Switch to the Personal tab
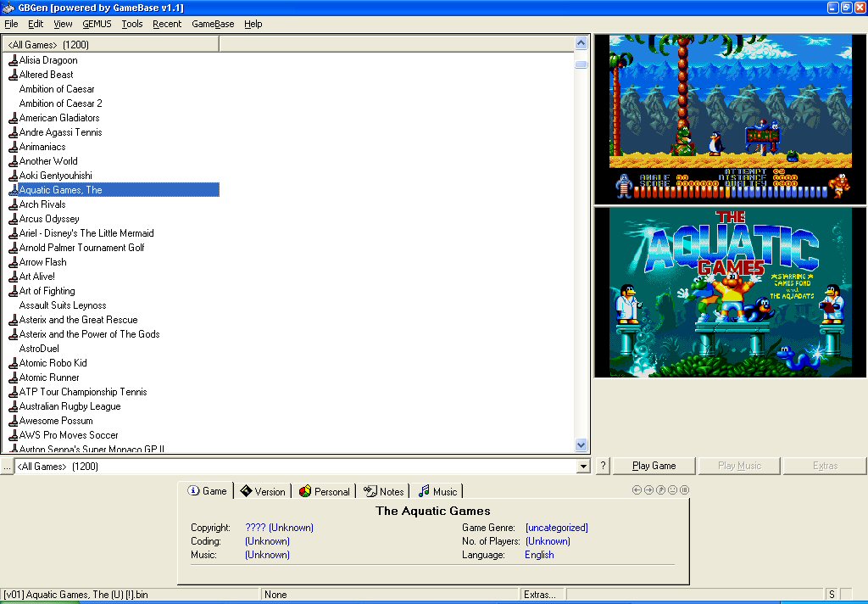The image size is (868, 604). click(x=324, y=491)
